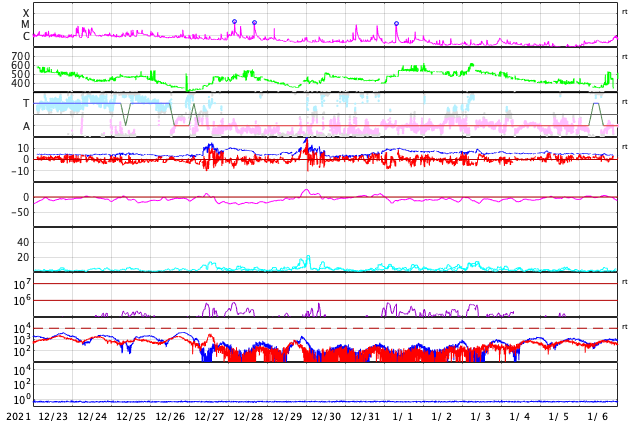Click the A sector label
634x424 pixels.
26,127
